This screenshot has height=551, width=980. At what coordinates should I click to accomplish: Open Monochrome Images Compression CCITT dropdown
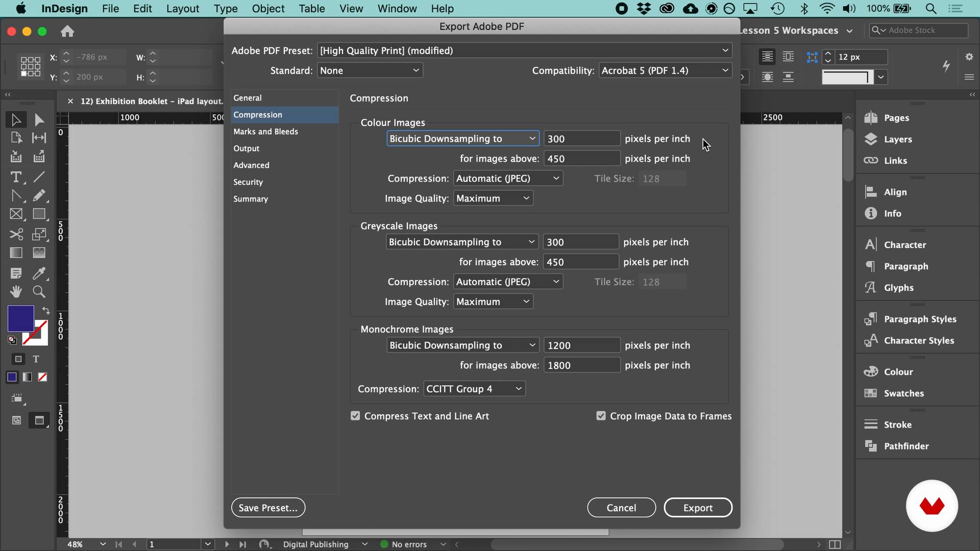[x=474, y=389]
